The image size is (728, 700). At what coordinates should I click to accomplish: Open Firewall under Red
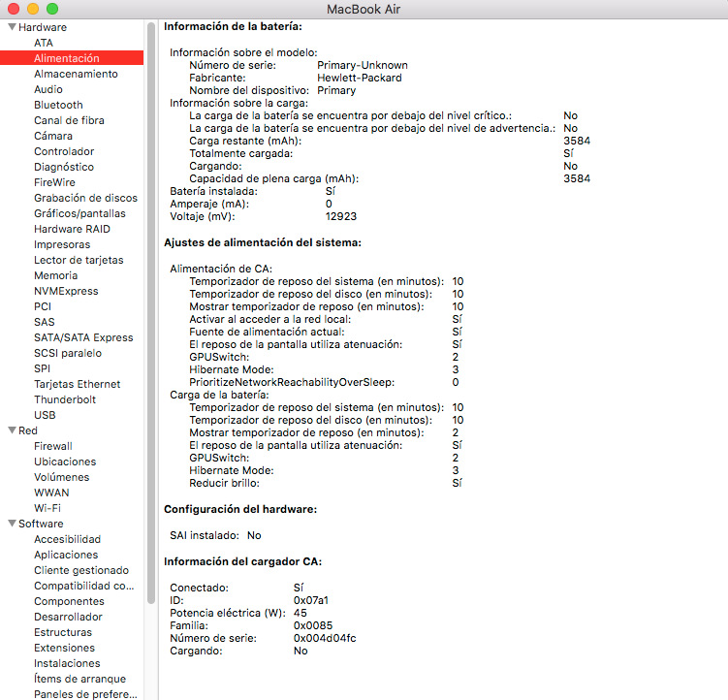coord(53,446)
